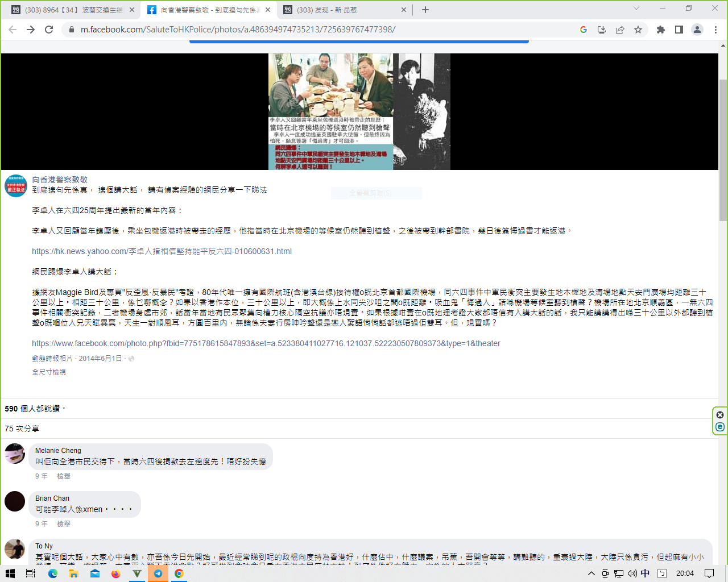Open Melanie Cheng's profile picture
Viewport: 728px width, 582px height.
coord(15,454)
